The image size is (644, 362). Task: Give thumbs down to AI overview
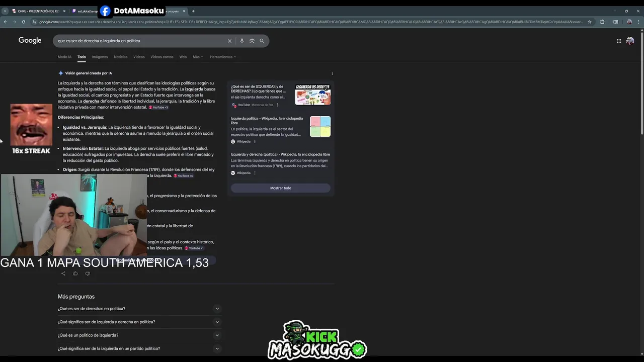[88, 274]
